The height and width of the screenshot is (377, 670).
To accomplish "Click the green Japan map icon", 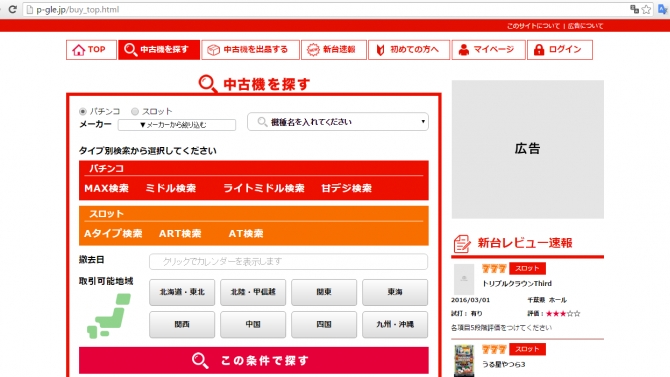I will [x=109, y=316].
